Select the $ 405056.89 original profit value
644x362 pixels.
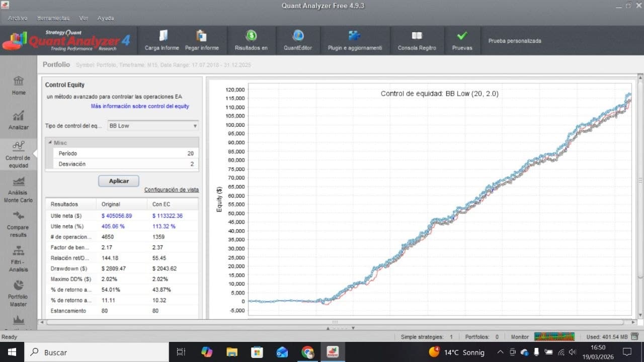tap(116, 216)
